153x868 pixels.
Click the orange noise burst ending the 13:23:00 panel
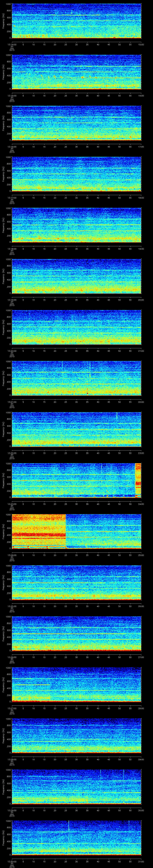click(138, 481)
